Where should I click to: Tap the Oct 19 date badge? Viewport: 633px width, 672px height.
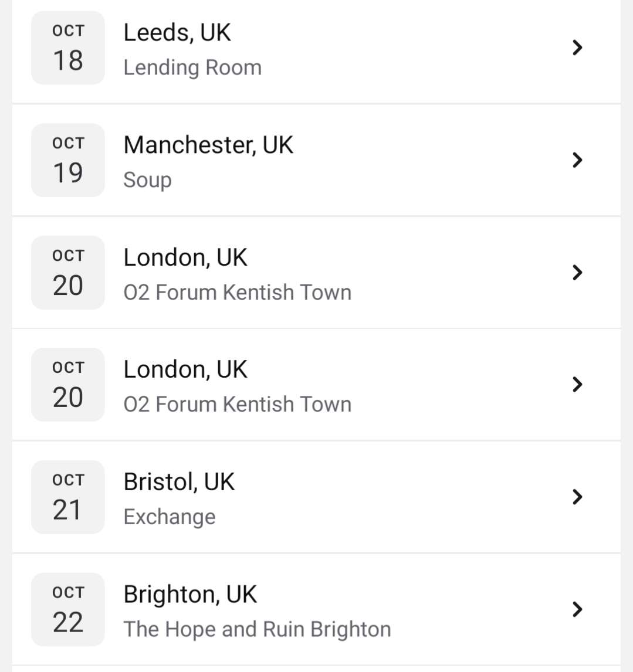pyautogui.click(x=68, y=160)
